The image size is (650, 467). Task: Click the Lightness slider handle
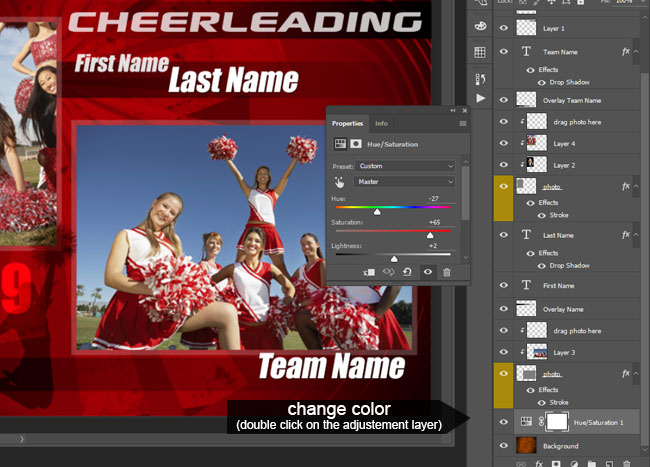click(394, 259)
